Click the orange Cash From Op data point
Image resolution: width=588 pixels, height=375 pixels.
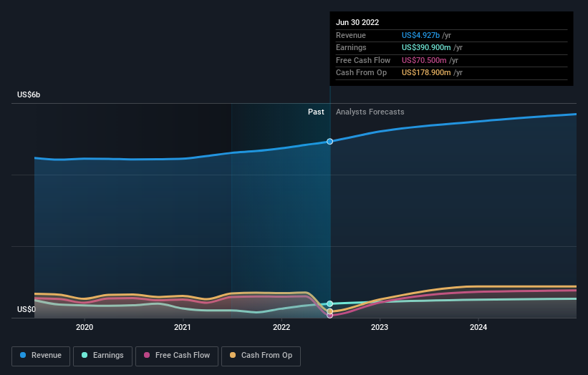329,311
